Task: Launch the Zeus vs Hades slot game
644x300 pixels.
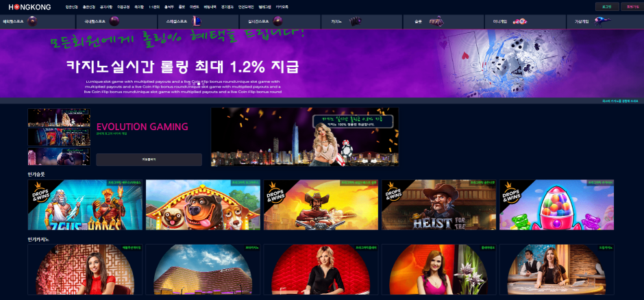Action: click(x=85, y=205)
